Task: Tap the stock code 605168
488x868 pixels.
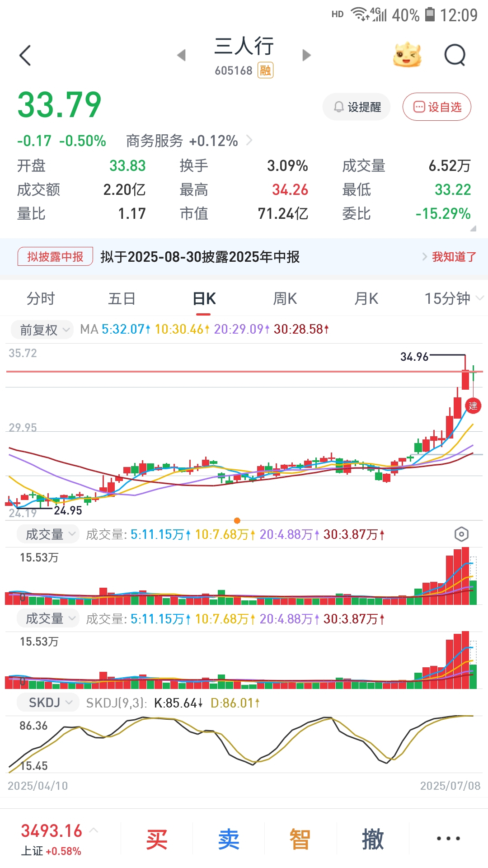Action: pos(234,71)
